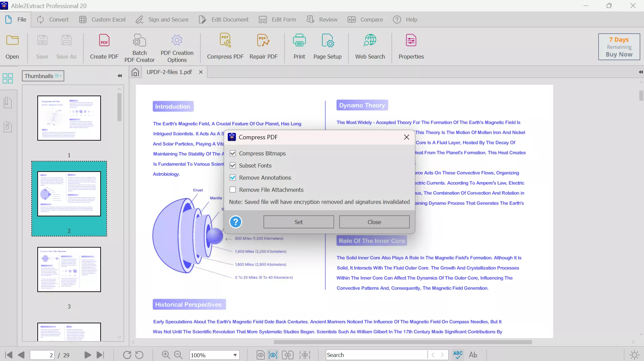The width and height of the screenshot is (644, 361).
Task: Enable Remove File Attachments
Action: pos(233,190)
